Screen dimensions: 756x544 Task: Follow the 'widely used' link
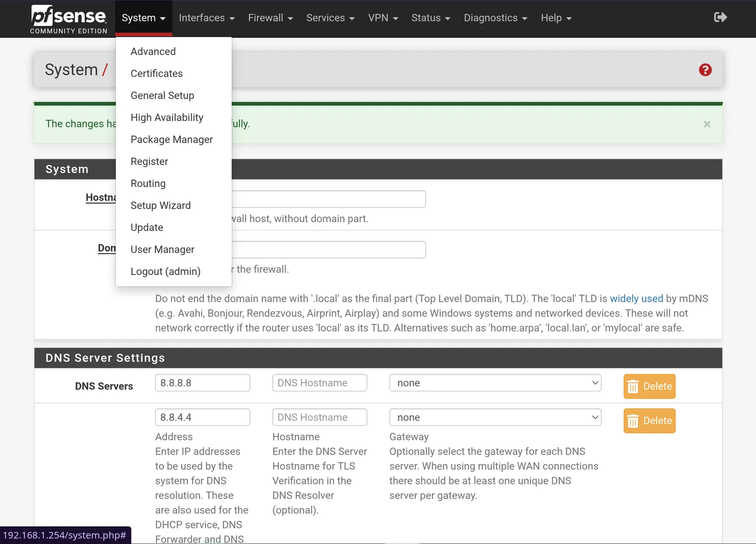pos(636,298)
